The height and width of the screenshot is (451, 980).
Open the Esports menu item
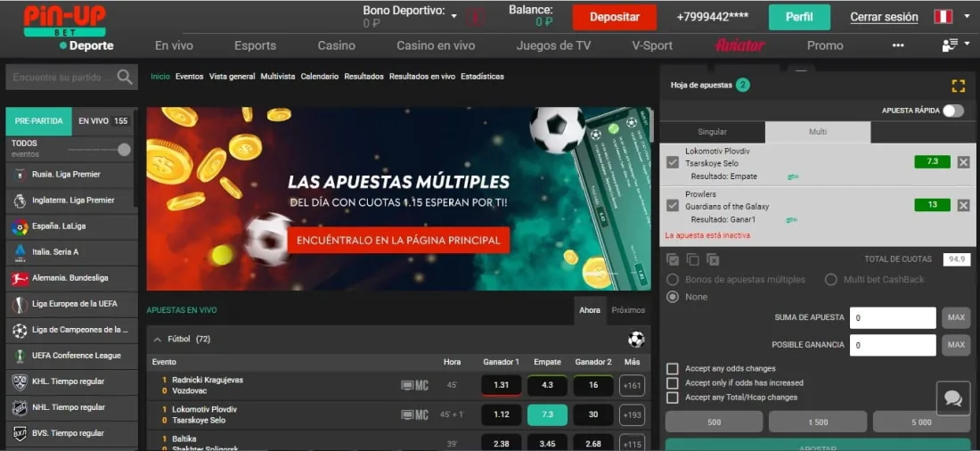(255, 45)
